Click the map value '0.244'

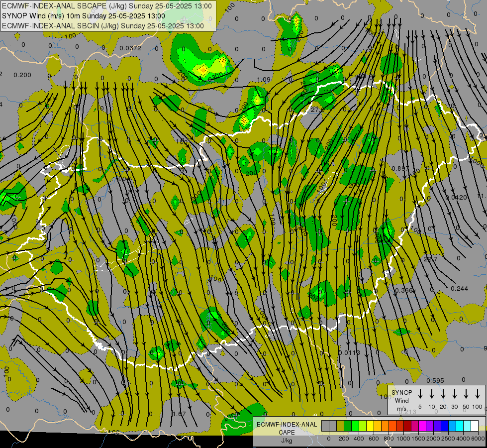459,289
